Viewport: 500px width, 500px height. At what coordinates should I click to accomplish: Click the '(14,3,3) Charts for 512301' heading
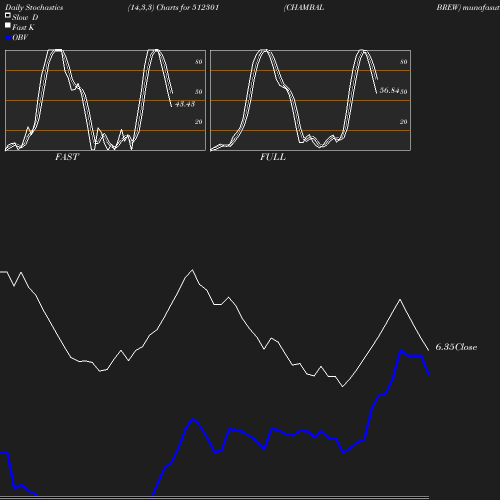pos(173,7)
